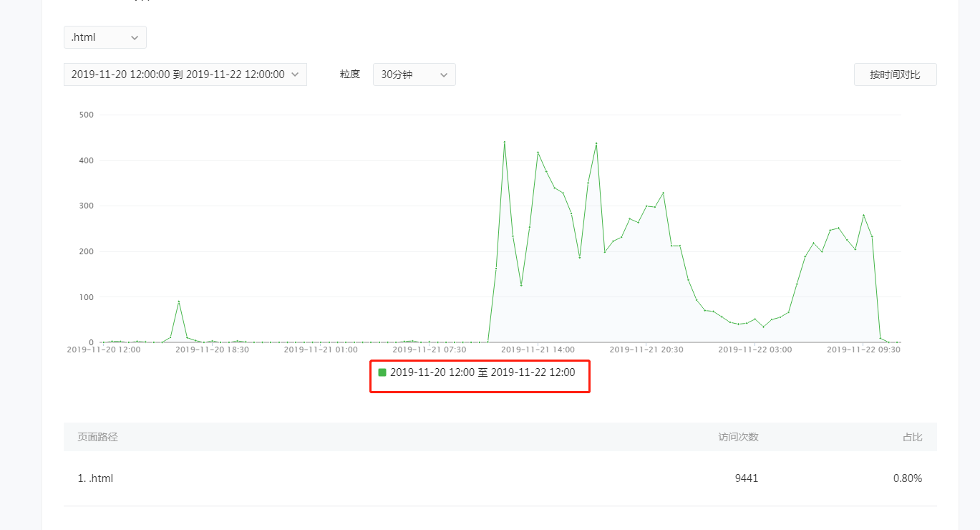Open the .html file type dropdown
The height and width of the screenshot is (530, 980).
[x=105, y=37]
